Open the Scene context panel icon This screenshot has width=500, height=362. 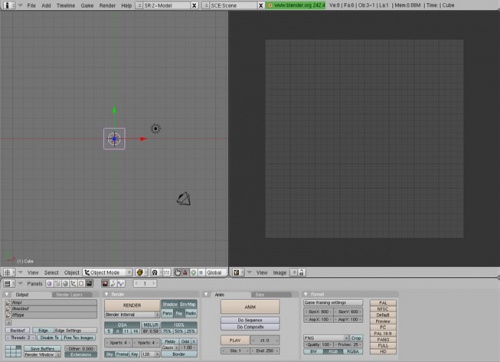[x=89, y=284]
